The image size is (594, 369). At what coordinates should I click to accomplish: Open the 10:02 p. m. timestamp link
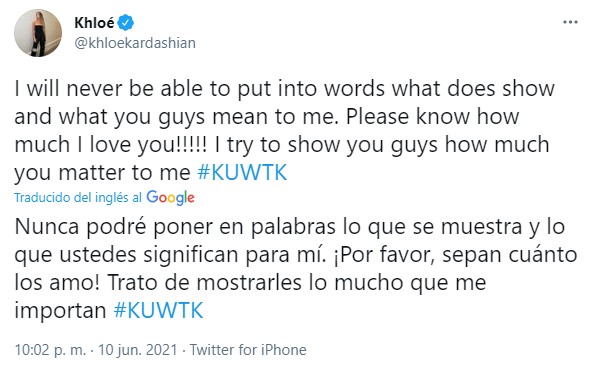[50, 350]
